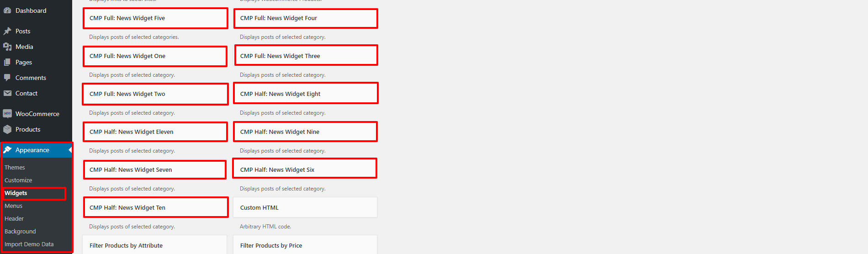868x254 pixels.
Task: Go to Menus in the sidebar
Action: click(x=13, y=206)
